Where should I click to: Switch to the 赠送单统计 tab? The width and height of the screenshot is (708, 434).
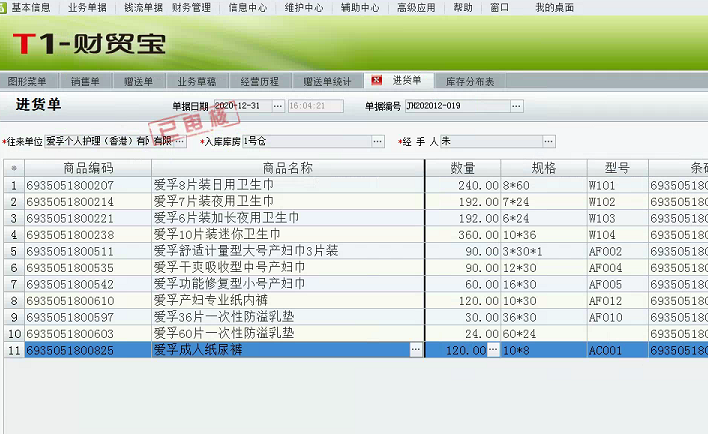tap(327, 81)
